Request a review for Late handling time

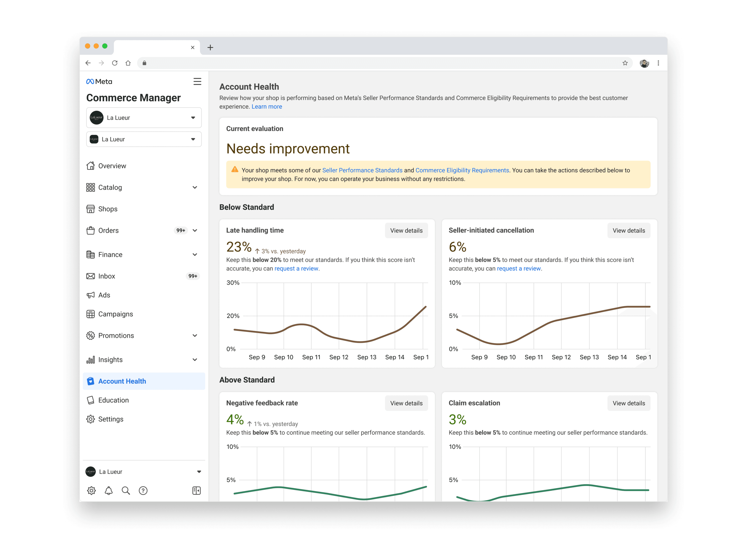(297, 269)
